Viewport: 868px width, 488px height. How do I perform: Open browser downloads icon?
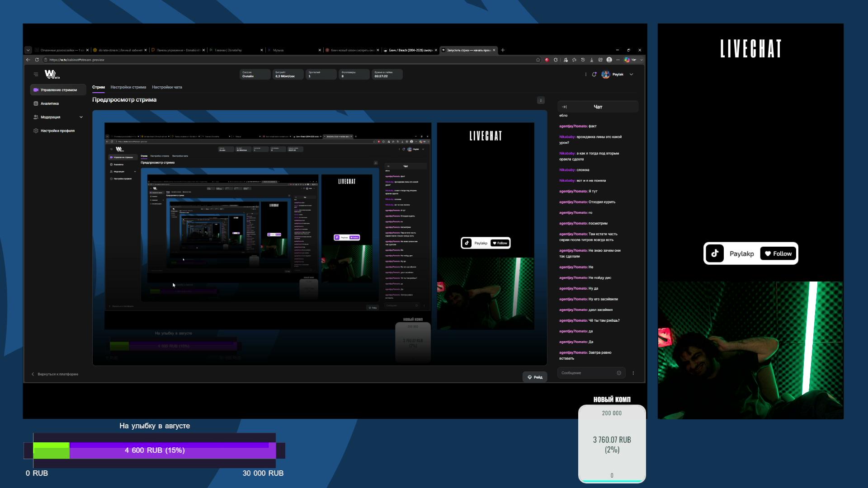[591, 60]
